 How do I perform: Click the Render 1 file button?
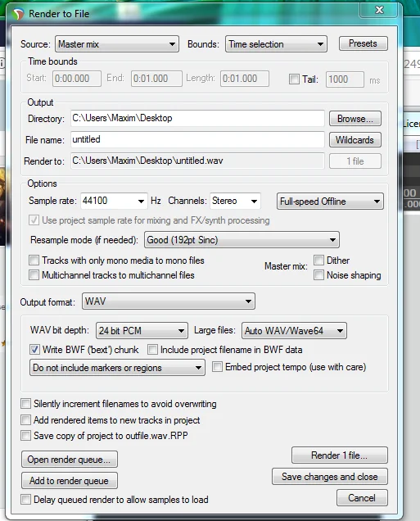coord(339,455)
